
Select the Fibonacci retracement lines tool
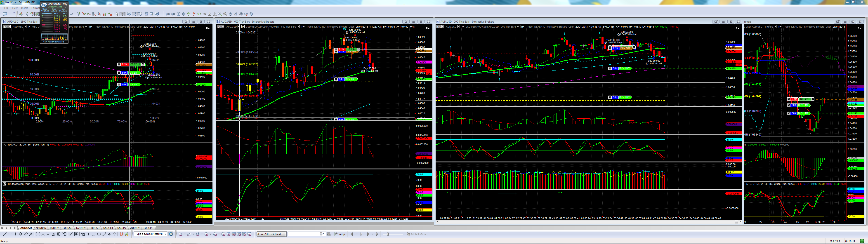click(x=38, y=234)
